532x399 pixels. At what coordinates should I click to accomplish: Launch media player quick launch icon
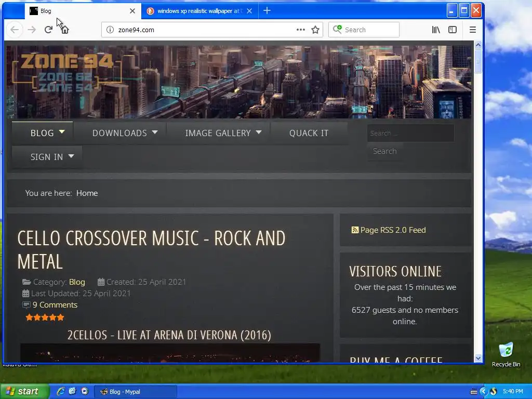(x=85, y=391)
